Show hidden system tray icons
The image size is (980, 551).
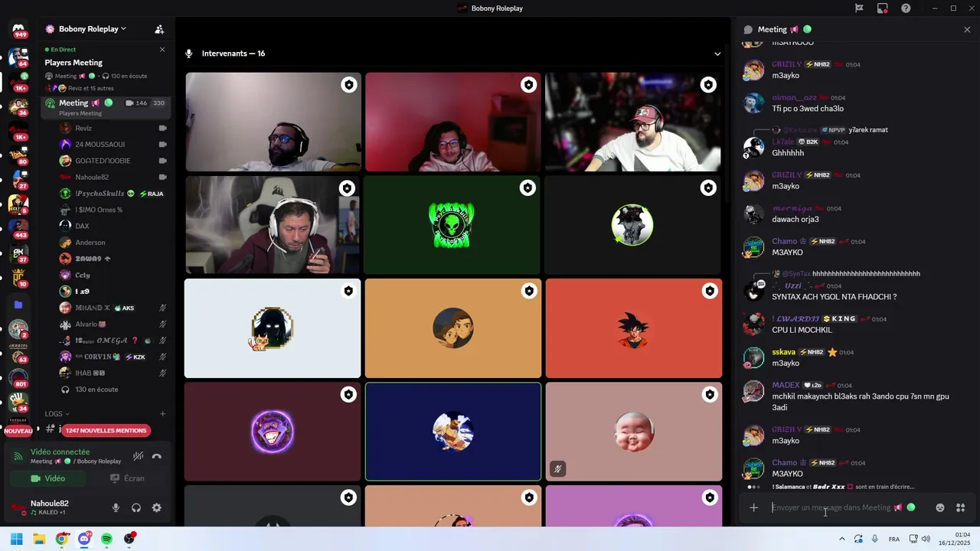click(842, 539)
